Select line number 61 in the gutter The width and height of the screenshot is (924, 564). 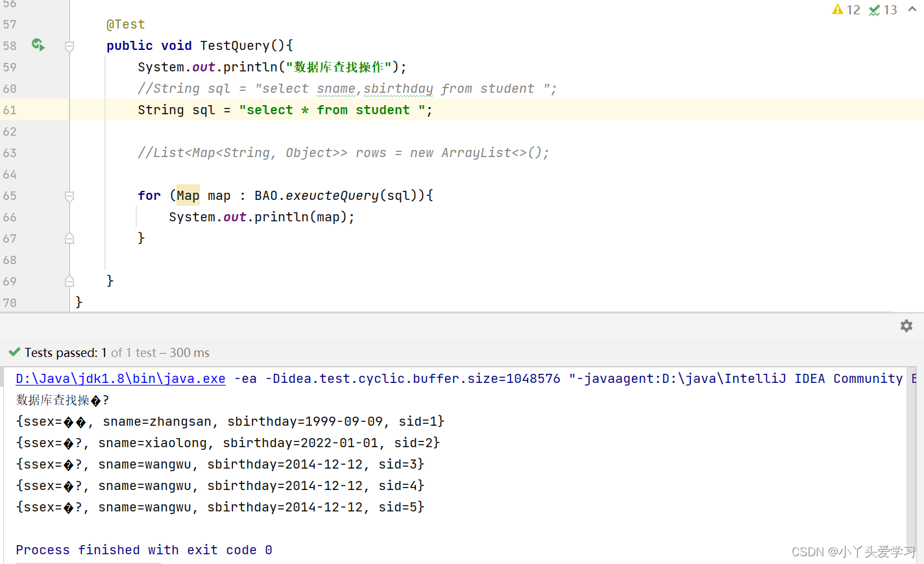pyautogui.click(x=10, y=110)
